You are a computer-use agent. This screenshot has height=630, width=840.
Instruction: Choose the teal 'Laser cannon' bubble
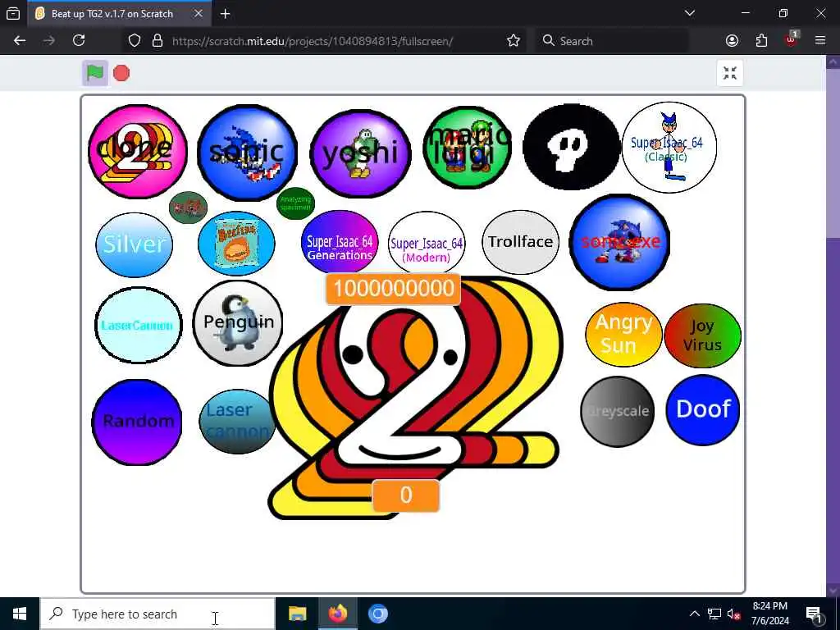click(237, 422)
